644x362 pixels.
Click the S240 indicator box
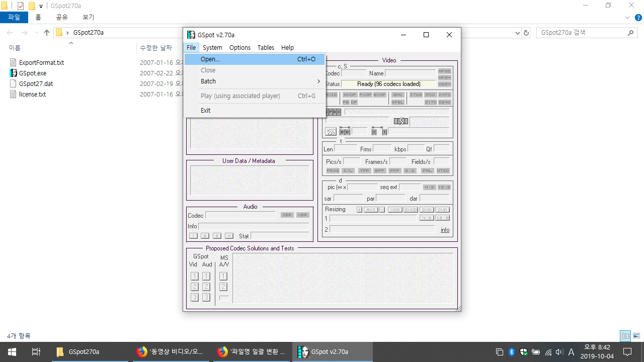[444, 102]
